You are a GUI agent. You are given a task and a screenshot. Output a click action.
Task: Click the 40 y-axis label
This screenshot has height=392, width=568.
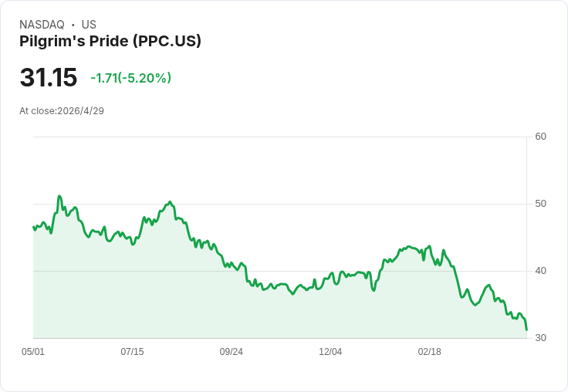coord(541,271)
